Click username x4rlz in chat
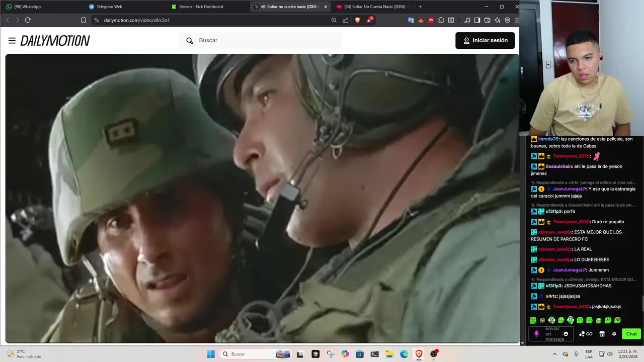Viewport: 644px width, 362px height. pos(551,296)
